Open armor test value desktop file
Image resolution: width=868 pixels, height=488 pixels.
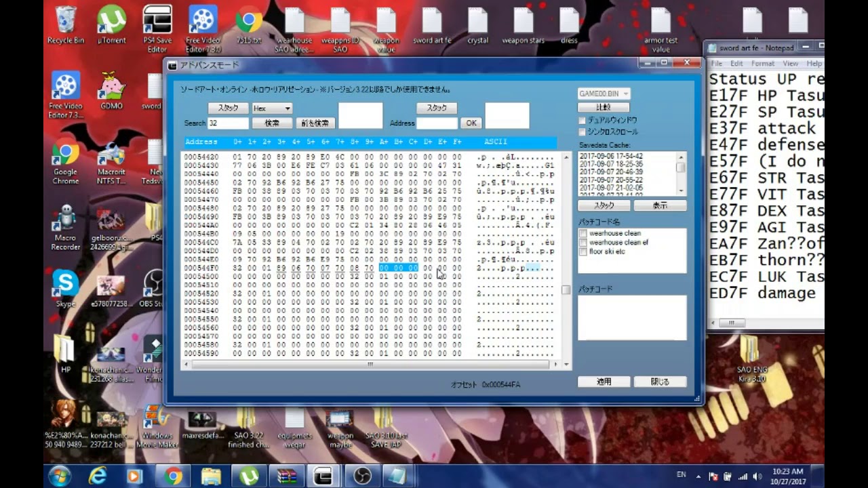click(660, 30)
